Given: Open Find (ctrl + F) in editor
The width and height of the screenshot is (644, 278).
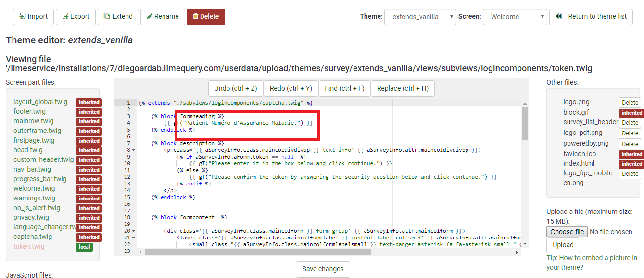Looking at the screenshot, I should click(344, 88).
